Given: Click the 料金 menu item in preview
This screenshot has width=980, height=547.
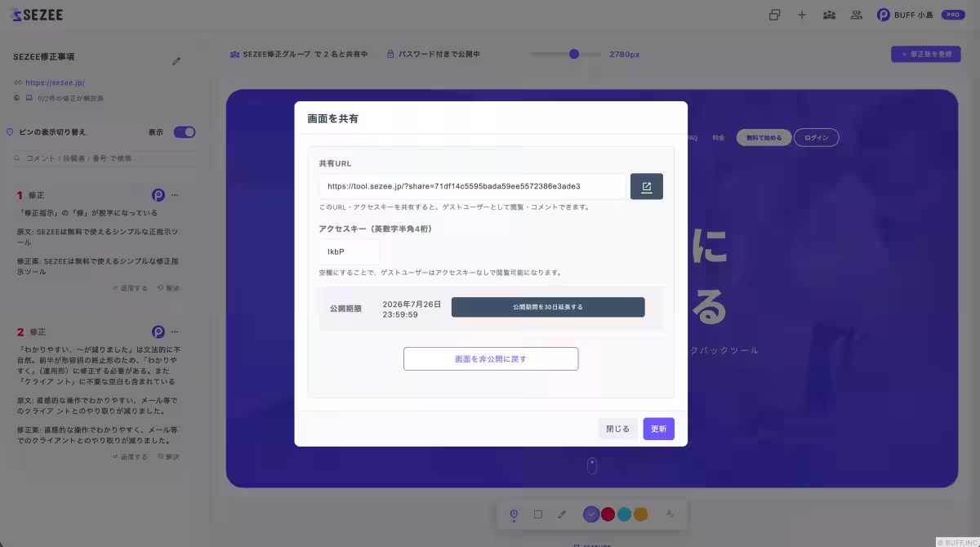Looking at the screenshot, I should [718, 138].
